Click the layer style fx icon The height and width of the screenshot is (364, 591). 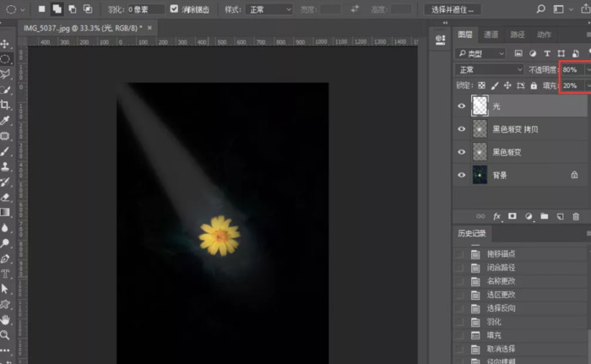497,216
